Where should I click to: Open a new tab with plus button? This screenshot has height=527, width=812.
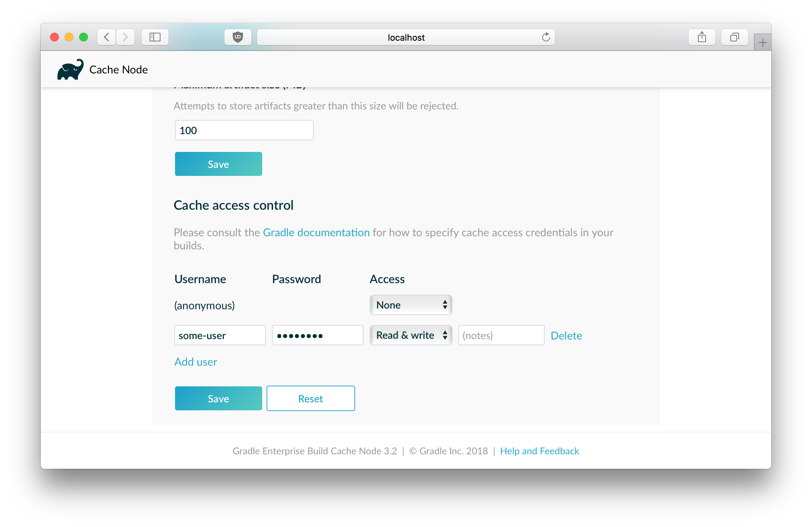point(763,43)
